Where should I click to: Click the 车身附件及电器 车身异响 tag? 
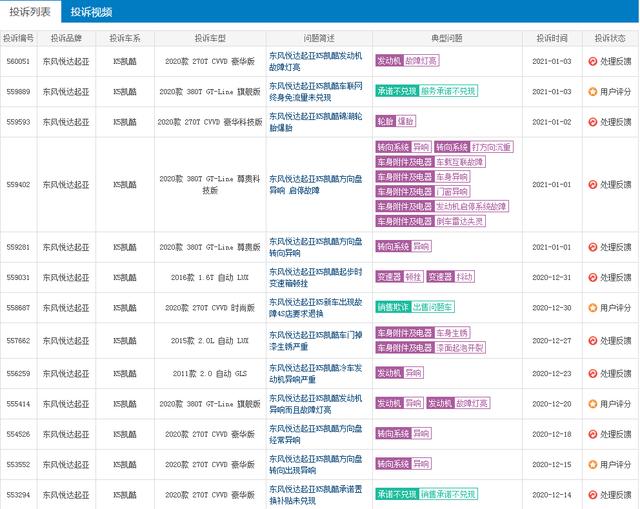tap(423, 177)
